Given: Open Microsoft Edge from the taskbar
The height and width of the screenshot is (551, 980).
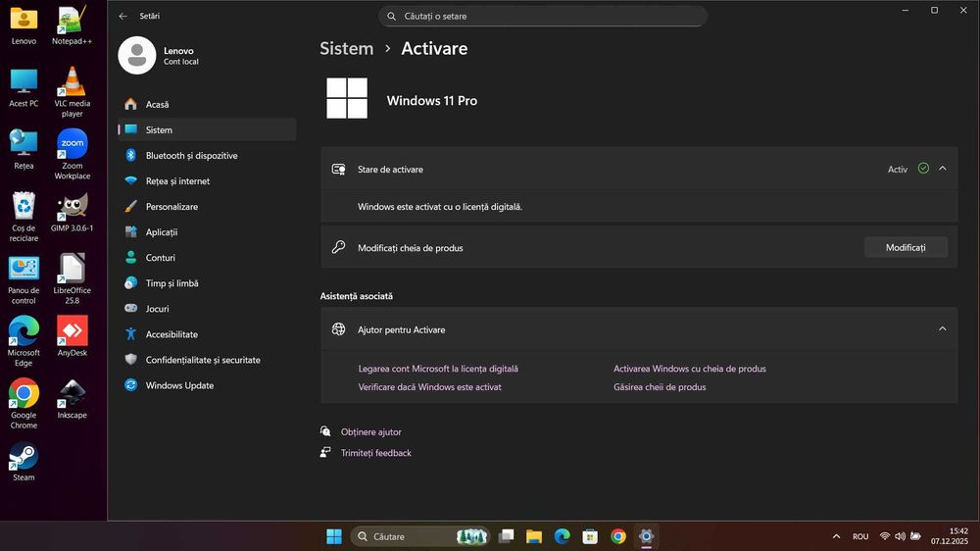Looking at the screenshot, I should click(x=562, y=536).
